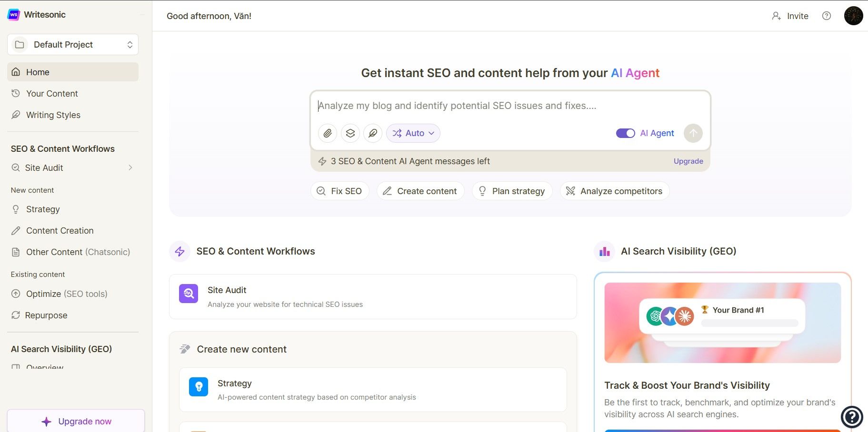Expand the Site Audit sidebar chevron
This screenshot has width=868, height=432.
[130, 167]
